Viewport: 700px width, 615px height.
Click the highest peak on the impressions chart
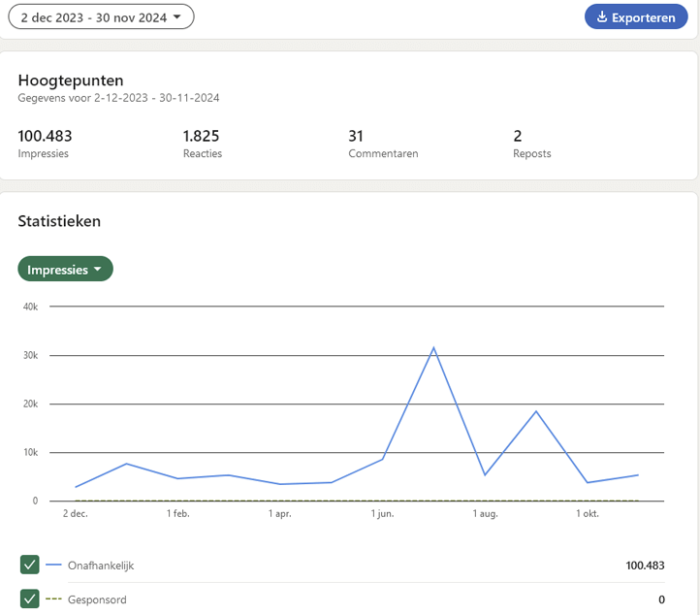[x=433, y=347]
